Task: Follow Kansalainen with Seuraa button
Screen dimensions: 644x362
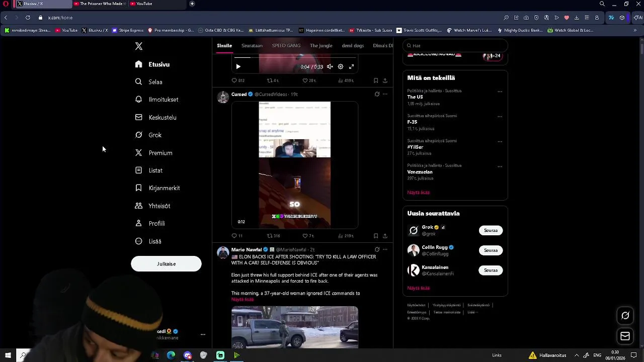Action: coord(491,270)
